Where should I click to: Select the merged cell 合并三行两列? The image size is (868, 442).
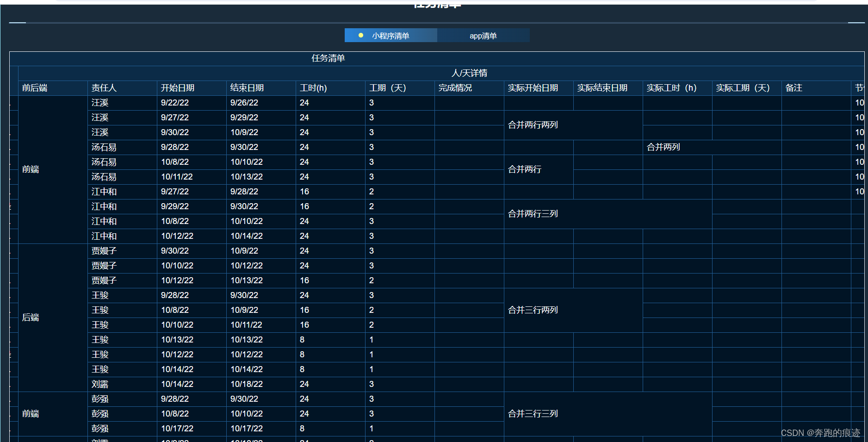tap(573, 310)
